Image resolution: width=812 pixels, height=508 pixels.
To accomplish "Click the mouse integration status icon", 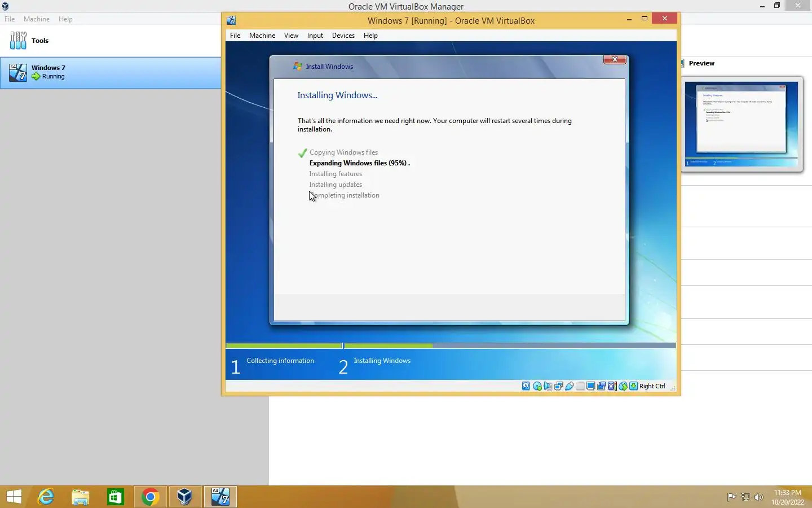I will pos(623,386).
